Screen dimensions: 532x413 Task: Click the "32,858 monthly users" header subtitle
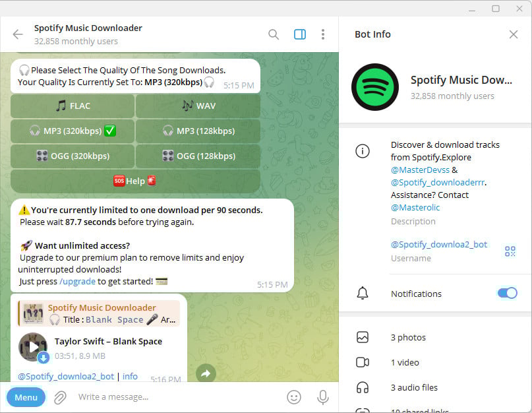tap(76, 42)
